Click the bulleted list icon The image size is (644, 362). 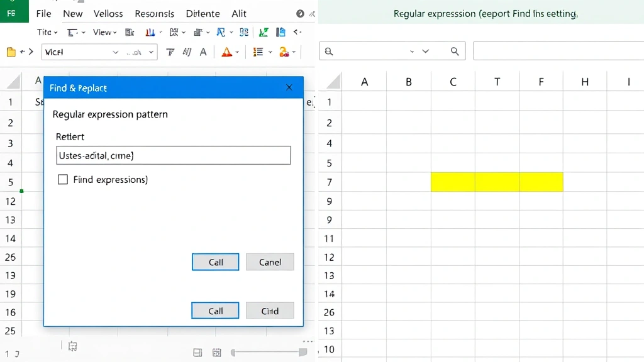[257, 51]
